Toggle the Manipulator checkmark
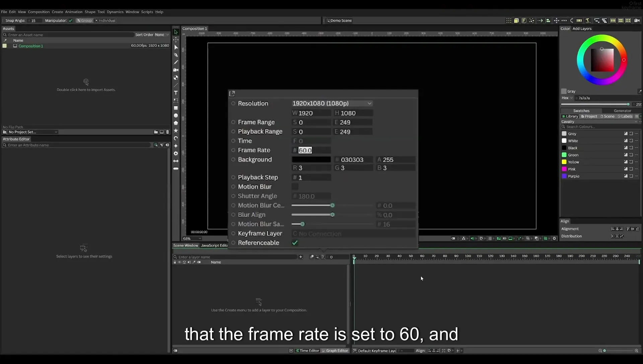This screenshot has width=643, height=364. (x=71, y=20)
